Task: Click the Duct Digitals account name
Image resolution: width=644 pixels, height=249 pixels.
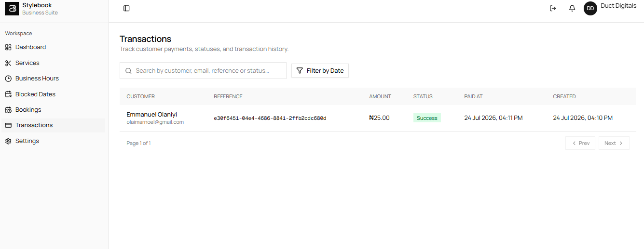Action: click(618, 6)
